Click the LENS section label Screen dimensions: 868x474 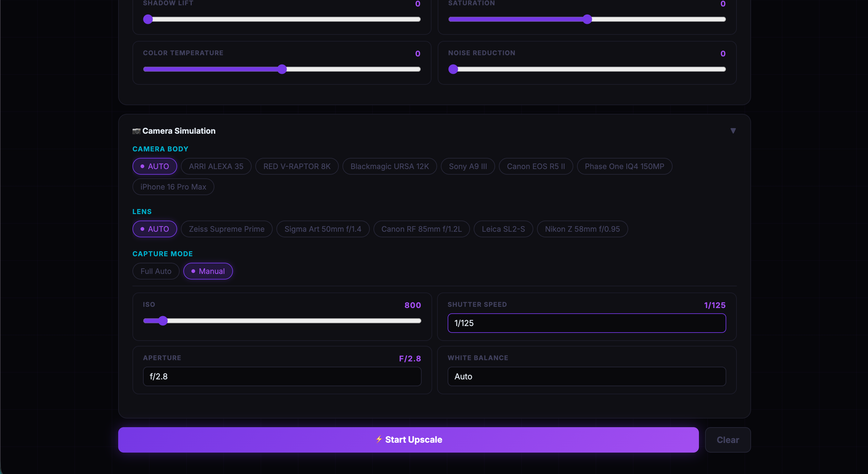tap(142, 212)
